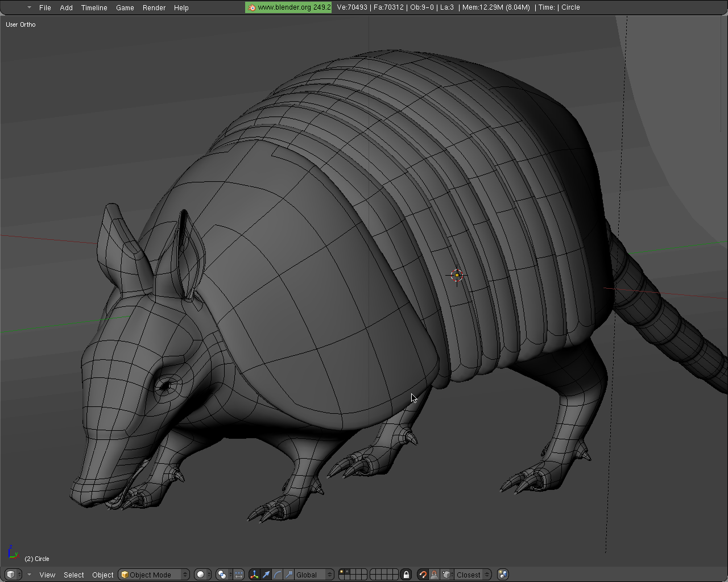Click the 'User Ortho' viewport label
Image resolution: width=728 pixels, height=582 pixels.
(x=20, y=24)
